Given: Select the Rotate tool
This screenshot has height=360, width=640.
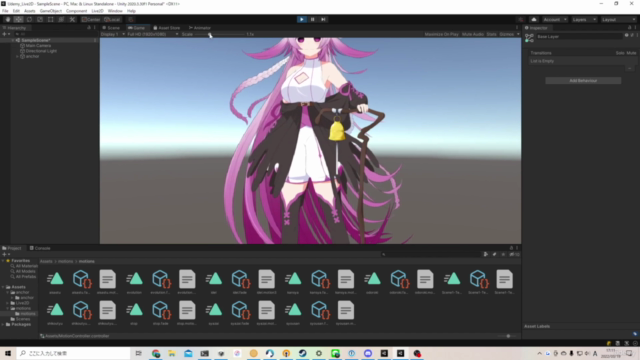Looking at the screenshot, I should tap(29, 19).
